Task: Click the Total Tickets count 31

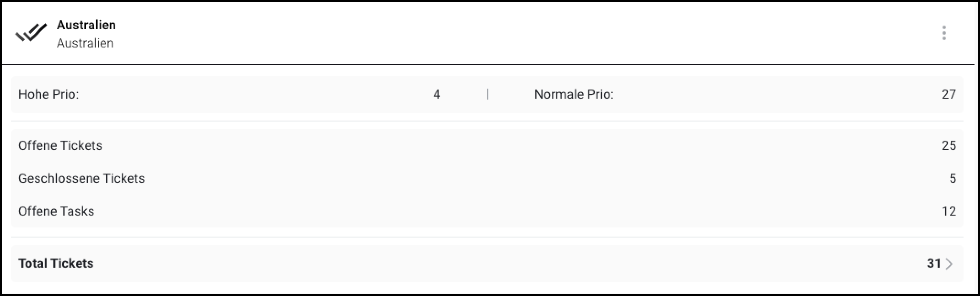Action: 933,264
